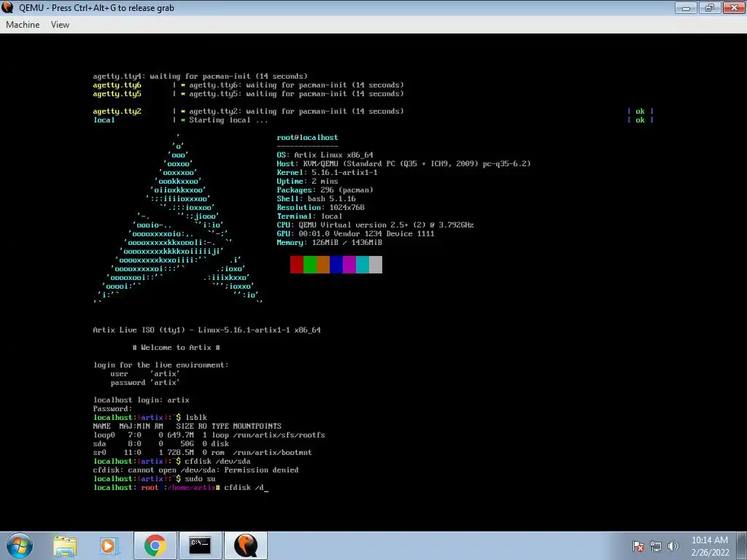Open Action Center flag icon
The height and width of the screenshot is (560, 747).
coord(638,546)
